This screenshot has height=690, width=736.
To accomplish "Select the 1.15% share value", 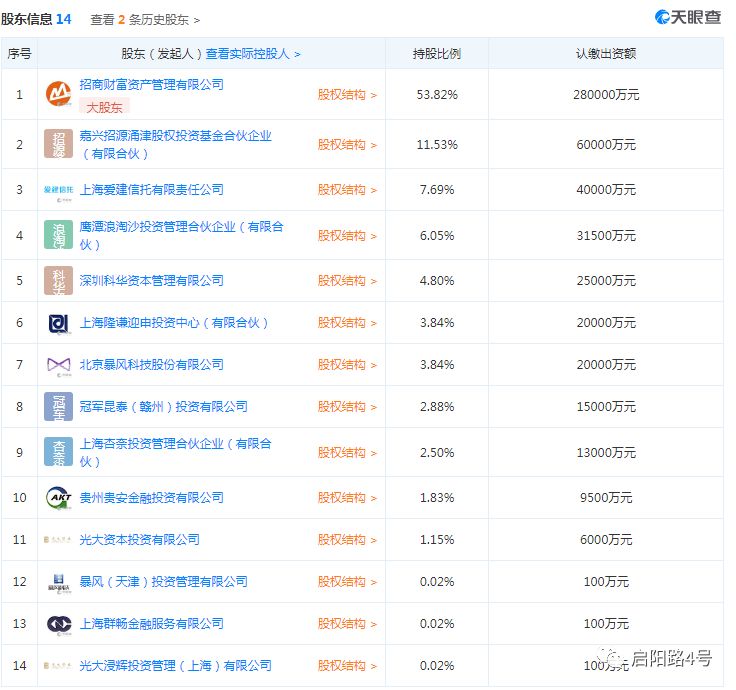I will tap(437, 540).
